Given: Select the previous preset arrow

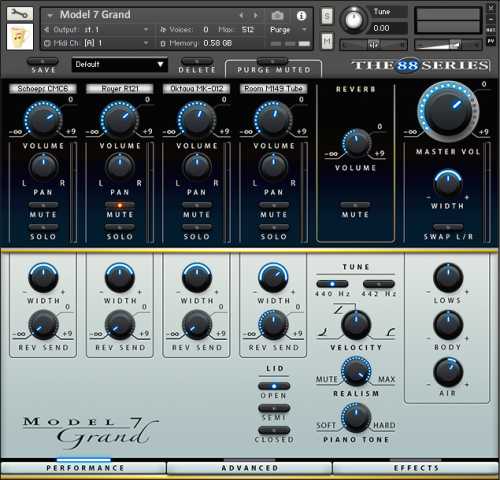Looking at the screenshot, I should (242, 15).
